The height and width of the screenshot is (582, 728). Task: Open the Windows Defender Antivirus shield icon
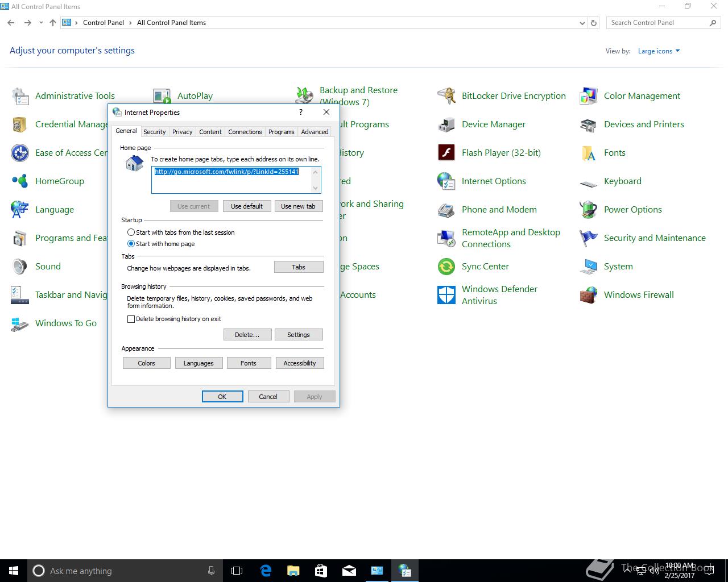click(x=446, y=295)
